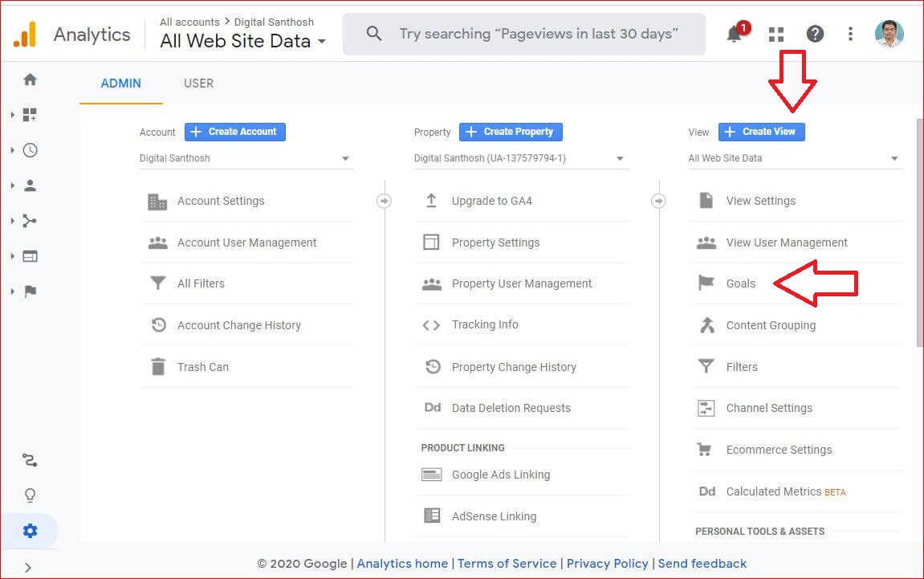The image size is (924, 579).
Task: Click the Account Settings building icon
Action: (x=157, y=202)
